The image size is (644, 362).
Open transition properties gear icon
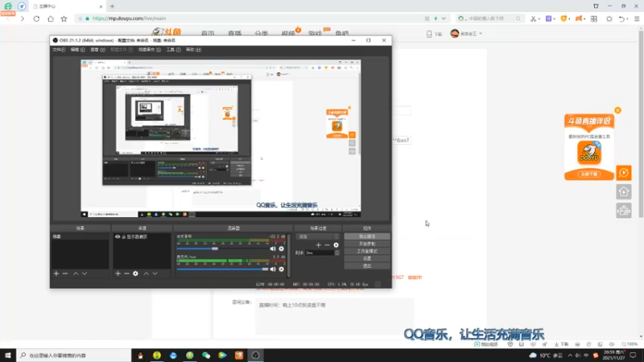[x=336, y=245]
